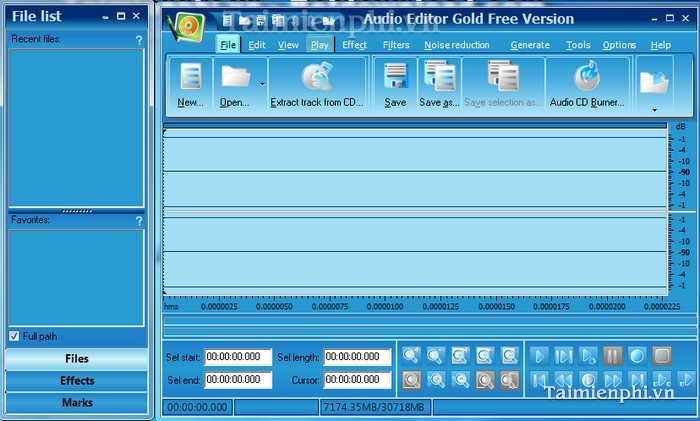Click the application logo with green disc
Screen dimensions: 700x421
click(186, 26)
